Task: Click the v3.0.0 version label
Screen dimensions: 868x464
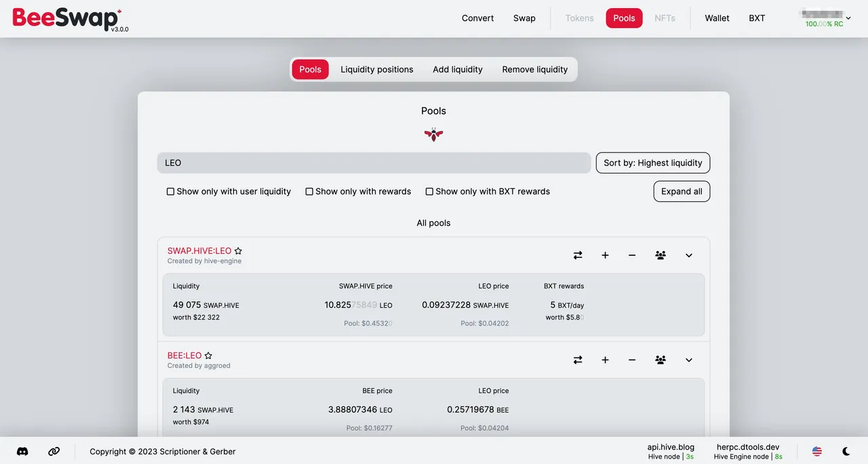Action: click(120, 29)
